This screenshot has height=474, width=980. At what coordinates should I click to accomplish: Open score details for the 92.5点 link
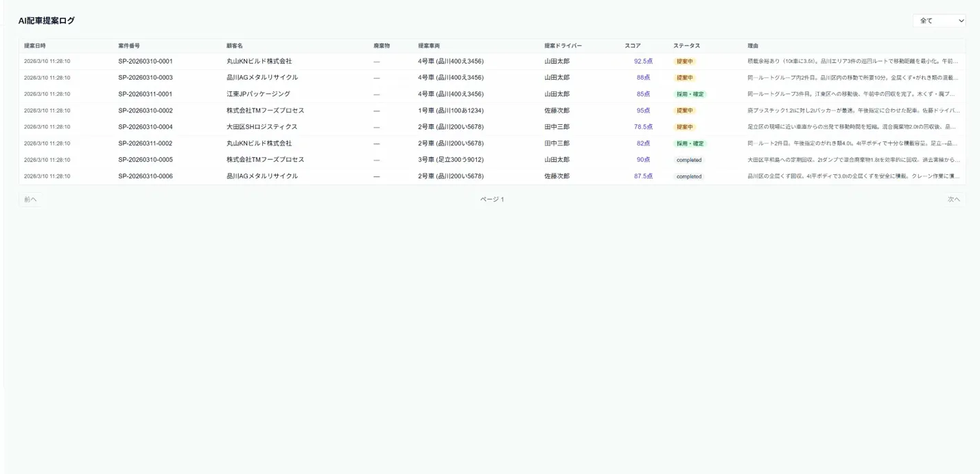coord(643,61)
